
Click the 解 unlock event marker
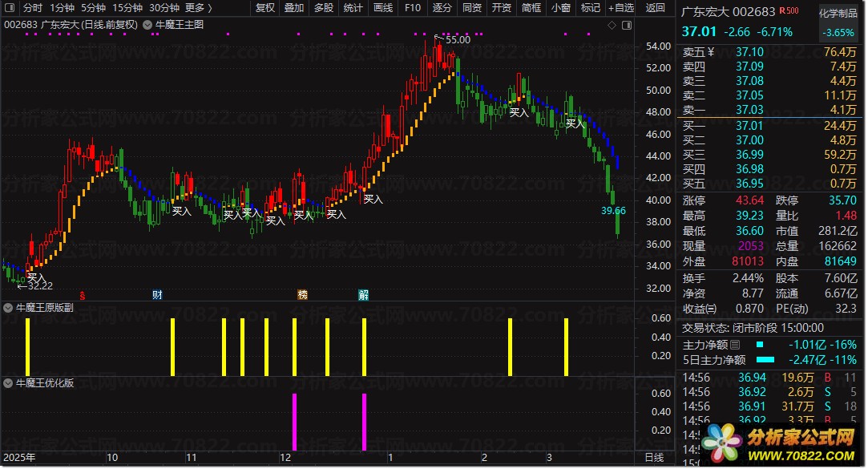point(363,294)
